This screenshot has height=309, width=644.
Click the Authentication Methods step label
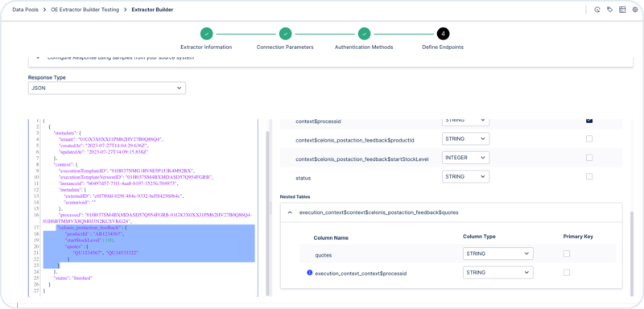tap(364, 47)
